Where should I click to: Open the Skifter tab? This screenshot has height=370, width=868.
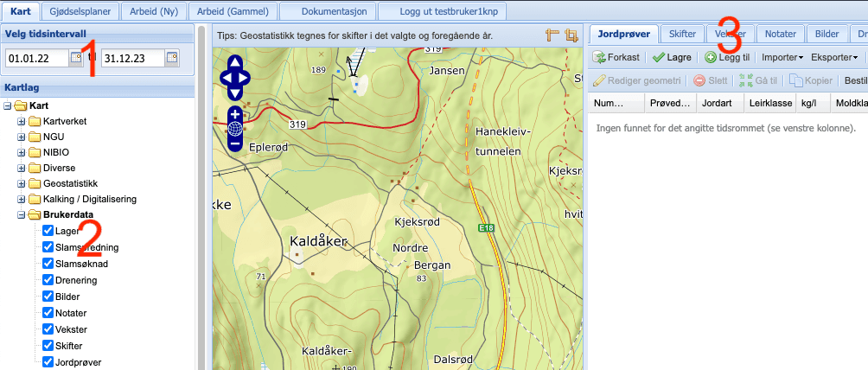pos(682,34)
